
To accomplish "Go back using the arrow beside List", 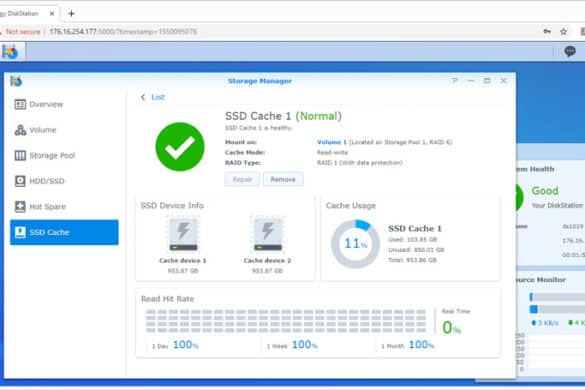I will tap(143, 97).
